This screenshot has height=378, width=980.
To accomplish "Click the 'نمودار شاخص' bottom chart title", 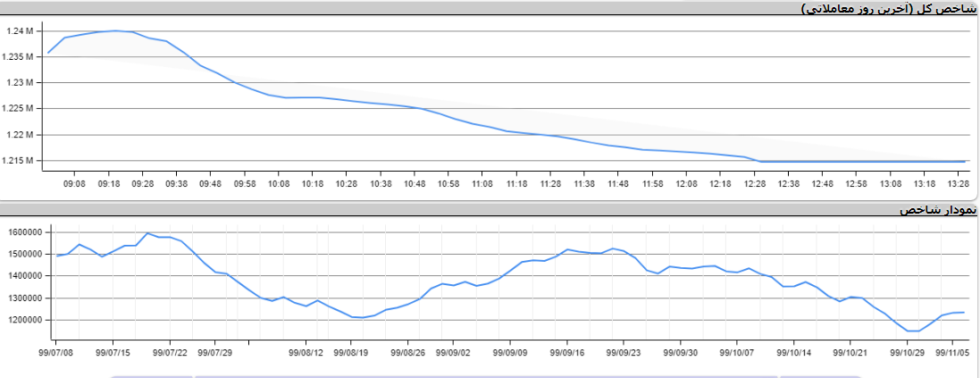I will [x=938, y=210].
